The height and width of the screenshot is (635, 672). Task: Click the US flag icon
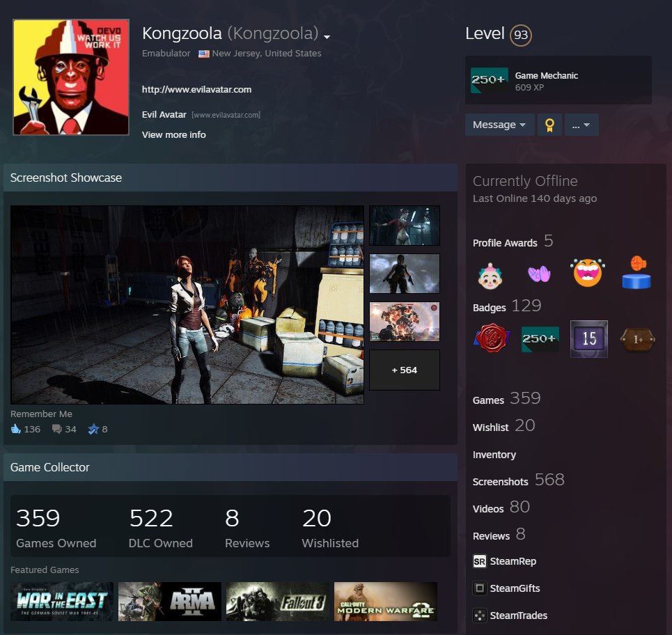[x=204, y=54]
